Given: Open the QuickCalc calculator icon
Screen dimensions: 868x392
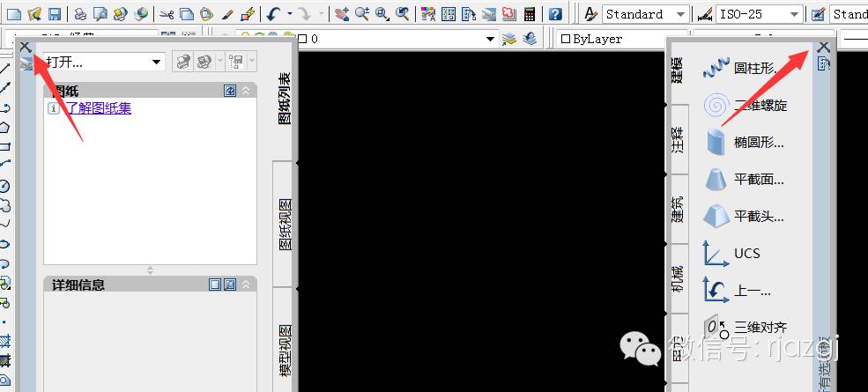Looking at the screenshot, I should pyautogui.click(x=530, y=14).
